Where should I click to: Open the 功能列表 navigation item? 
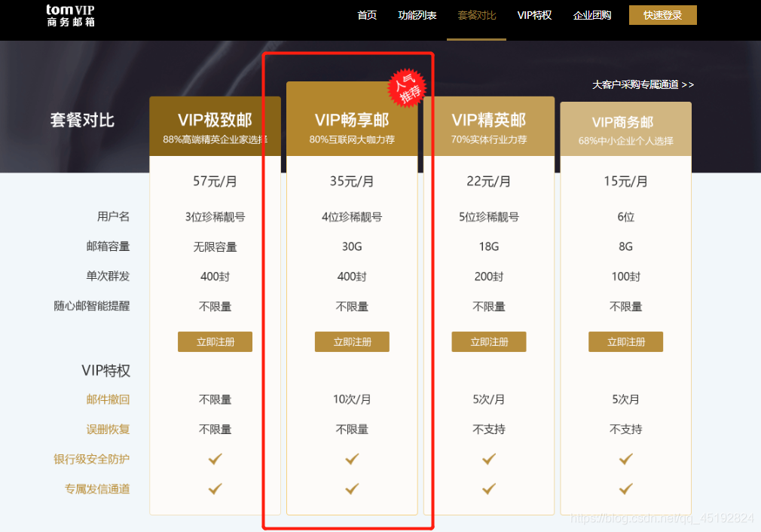417,15
